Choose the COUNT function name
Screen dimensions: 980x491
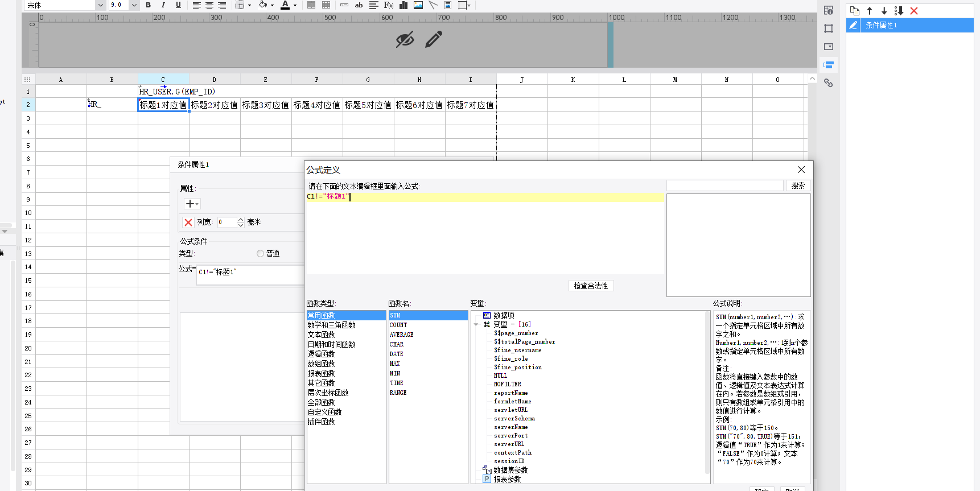(398, 325)
